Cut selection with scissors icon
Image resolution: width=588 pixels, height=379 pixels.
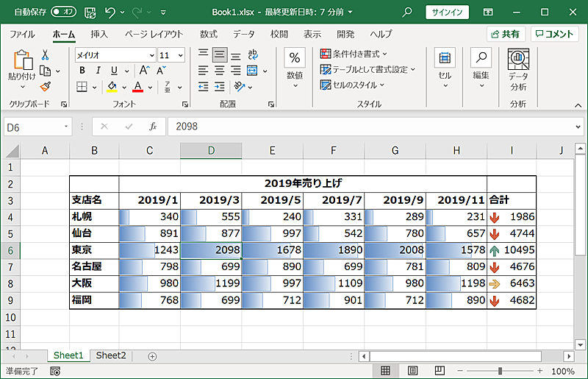coord(45,55)
